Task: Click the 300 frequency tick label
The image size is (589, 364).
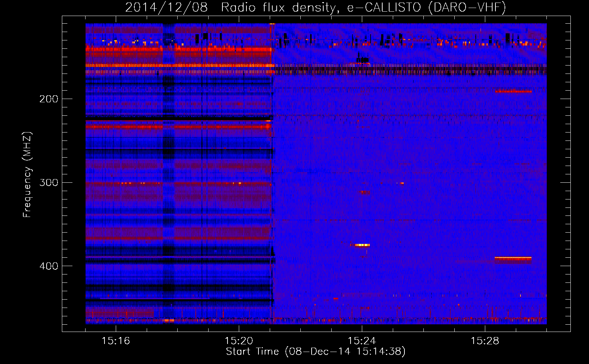Action: 49,182
